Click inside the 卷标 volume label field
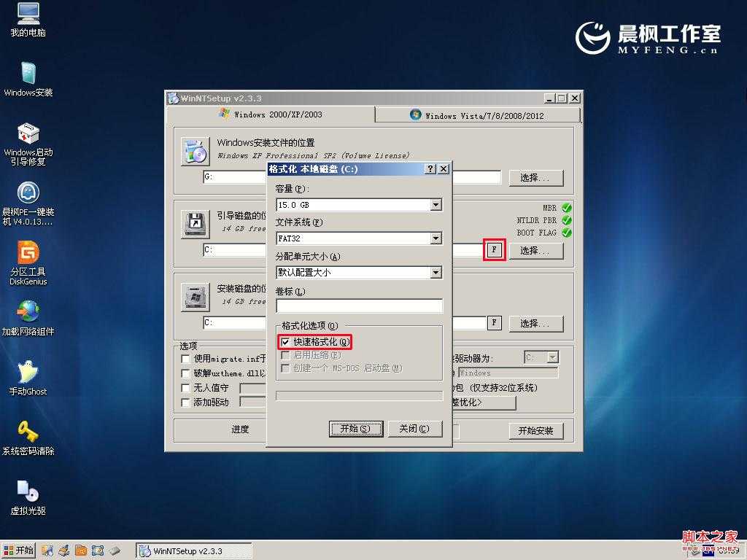 tap(359, 306)
